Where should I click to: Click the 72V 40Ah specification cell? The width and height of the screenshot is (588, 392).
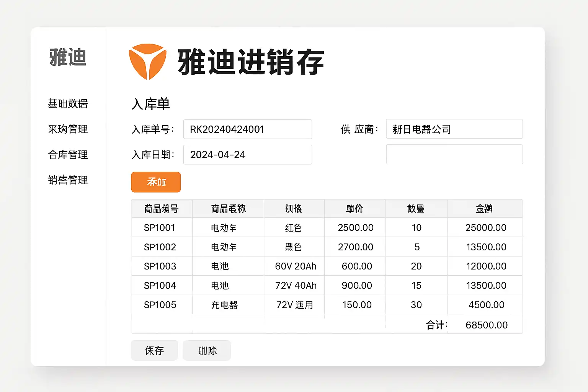pyautogui.click(x=296, y=286)
